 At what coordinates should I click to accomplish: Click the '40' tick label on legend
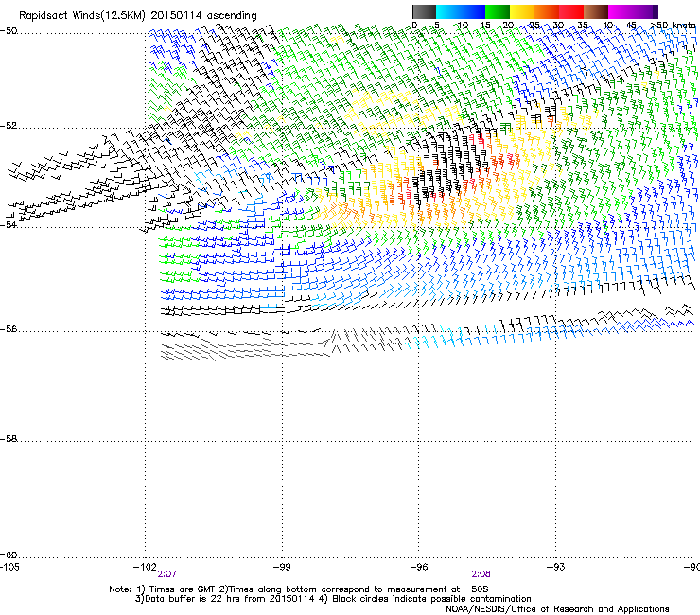(x=607, y=26)
